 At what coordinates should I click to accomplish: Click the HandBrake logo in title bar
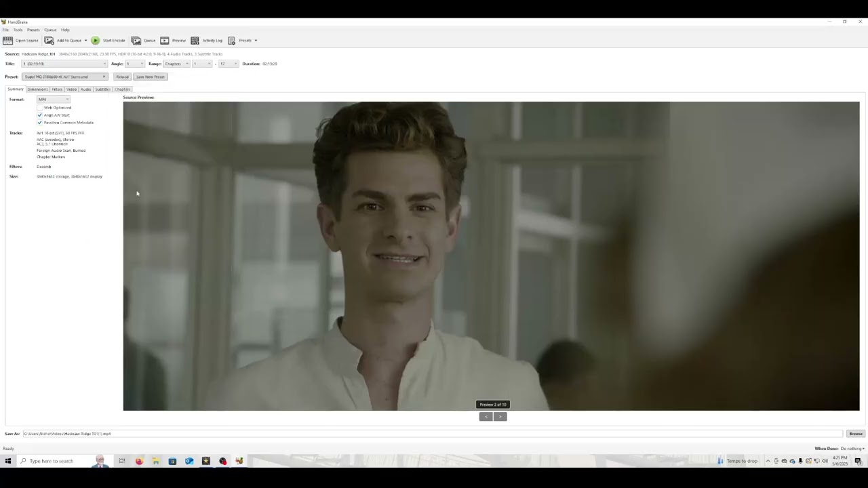[x=3, y=22]
